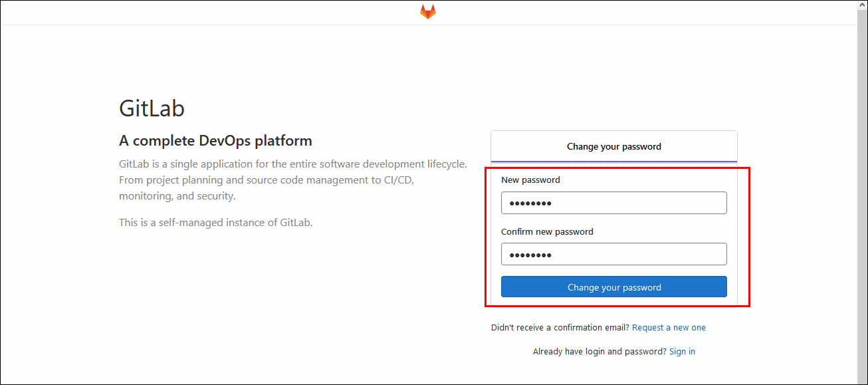Follow the Sign in link

[682, 352]
